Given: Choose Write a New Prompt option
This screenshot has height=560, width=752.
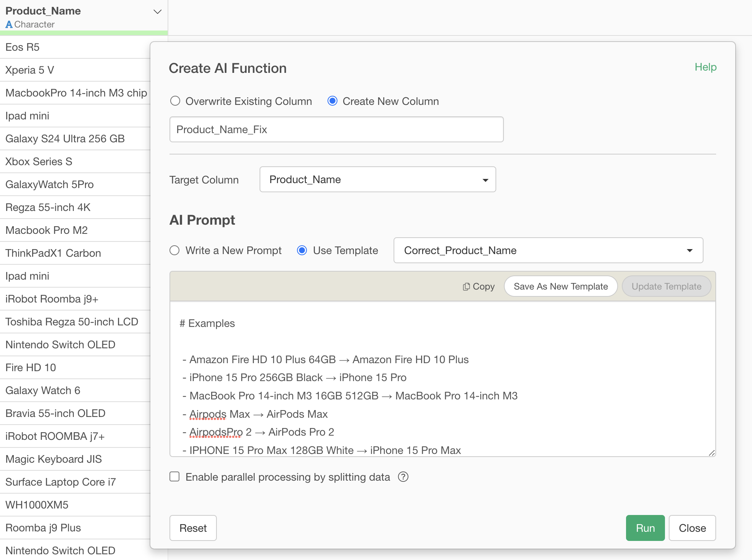Looking at the screenshot, I should [x=174, y=250].
